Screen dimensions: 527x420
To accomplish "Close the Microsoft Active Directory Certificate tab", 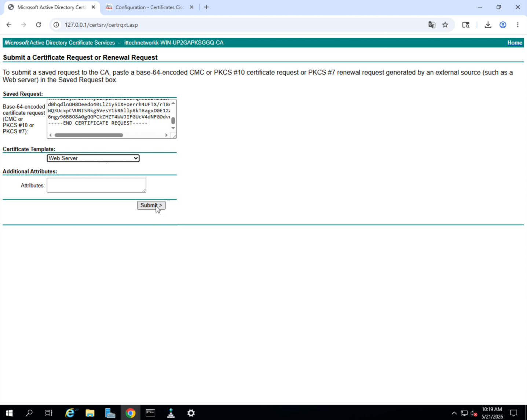I will coord(94,7).
